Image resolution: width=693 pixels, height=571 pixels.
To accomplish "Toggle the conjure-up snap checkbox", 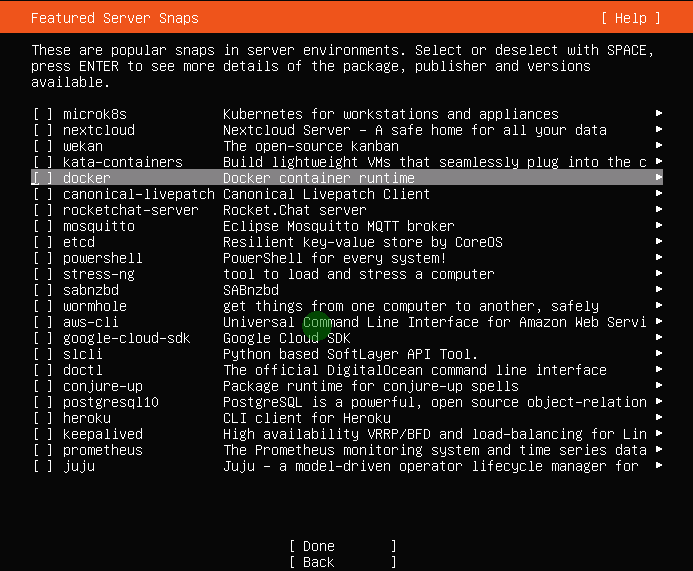I will (x=43, y=386).
